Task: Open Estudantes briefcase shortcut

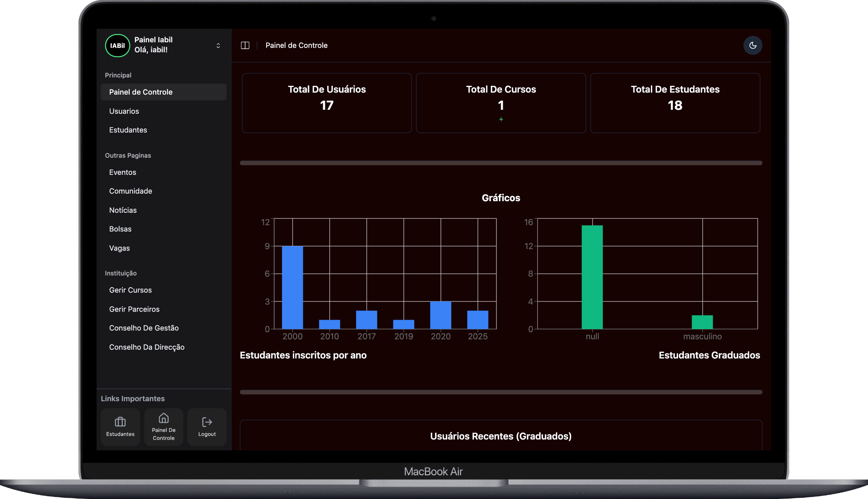Action: tap(120, 427)
